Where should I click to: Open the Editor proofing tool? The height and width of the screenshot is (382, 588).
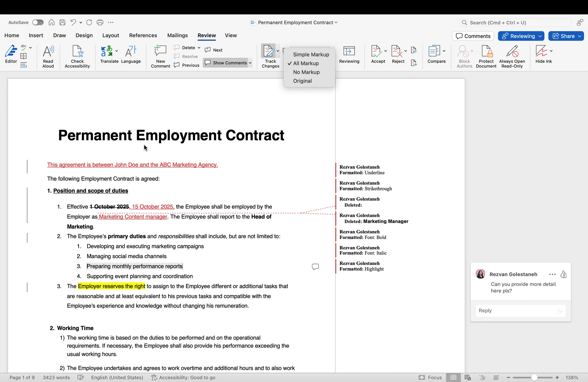point(11,54)
